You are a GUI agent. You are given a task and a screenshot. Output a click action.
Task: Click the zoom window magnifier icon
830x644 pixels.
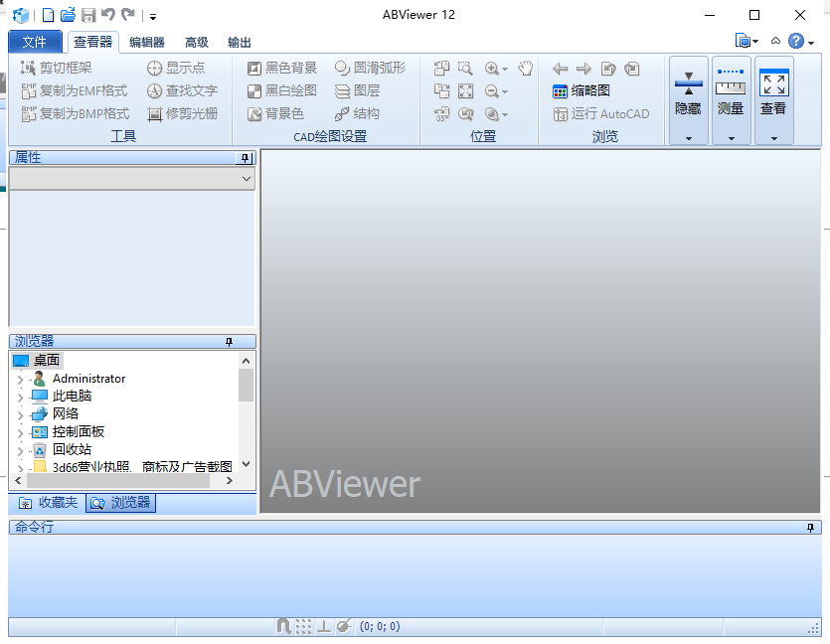(465, 69)
